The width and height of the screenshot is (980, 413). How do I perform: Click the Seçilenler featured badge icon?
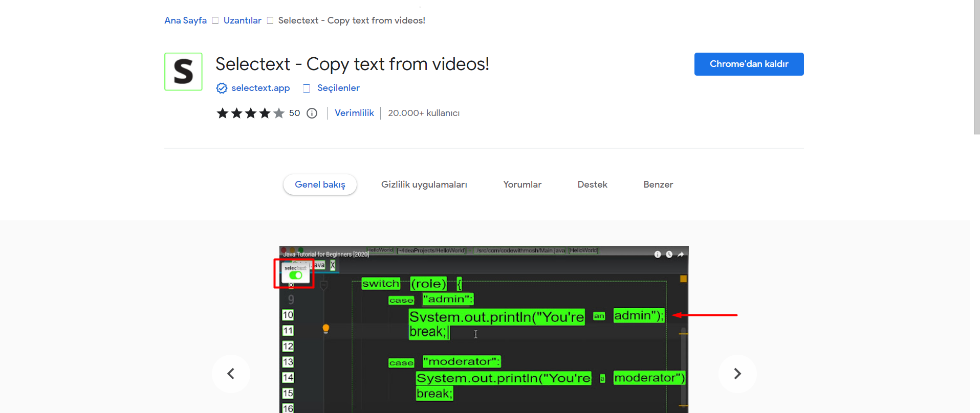[307, 88]
